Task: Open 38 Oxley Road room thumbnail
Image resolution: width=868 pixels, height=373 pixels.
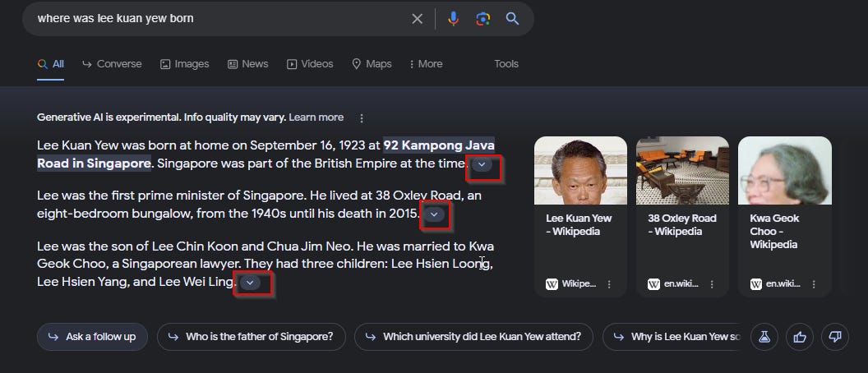Action: click(x=682, y=170)
